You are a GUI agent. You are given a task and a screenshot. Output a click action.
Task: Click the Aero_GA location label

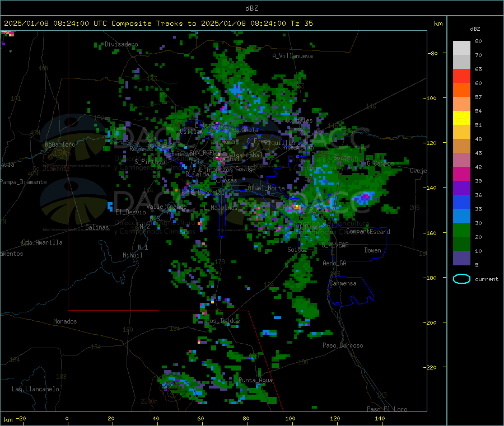pos(335,263)
